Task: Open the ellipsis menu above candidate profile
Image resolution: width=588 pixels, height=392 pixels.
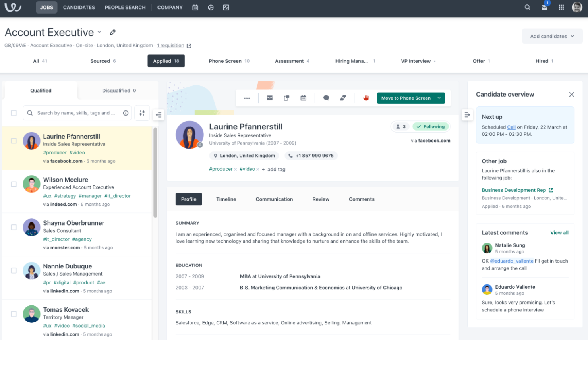Action: point(247,98)
